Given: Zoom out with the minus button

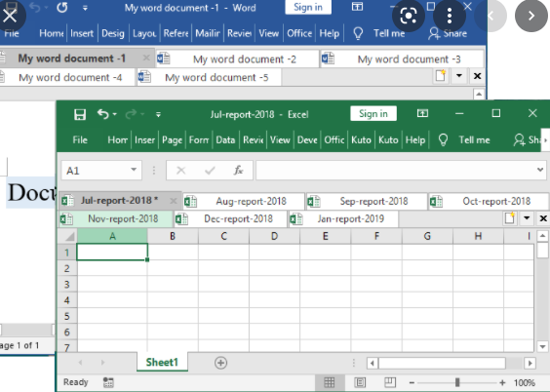Looking at the screenshot, I should click(412, 382).
